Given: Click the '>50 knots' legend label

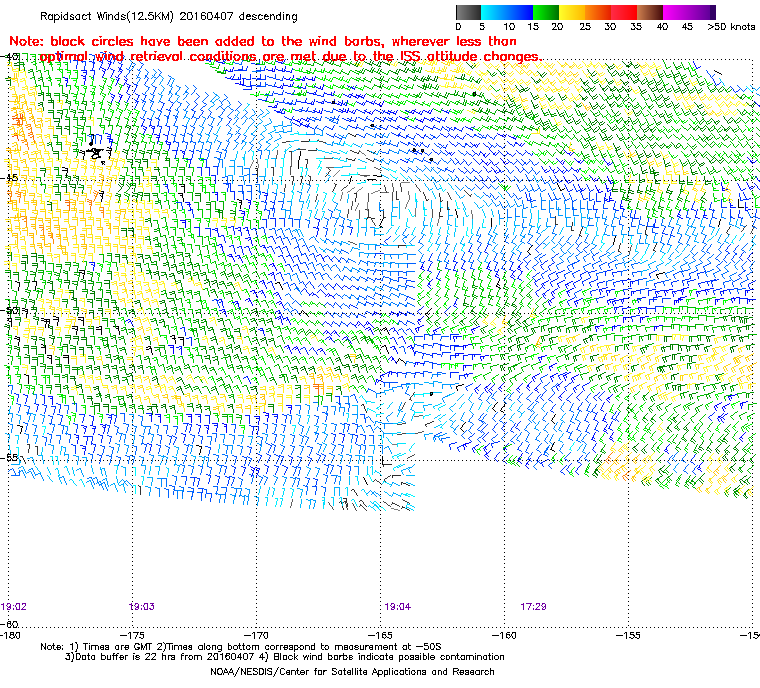Looking at the screenshot, I should click(x=731, y=27).
